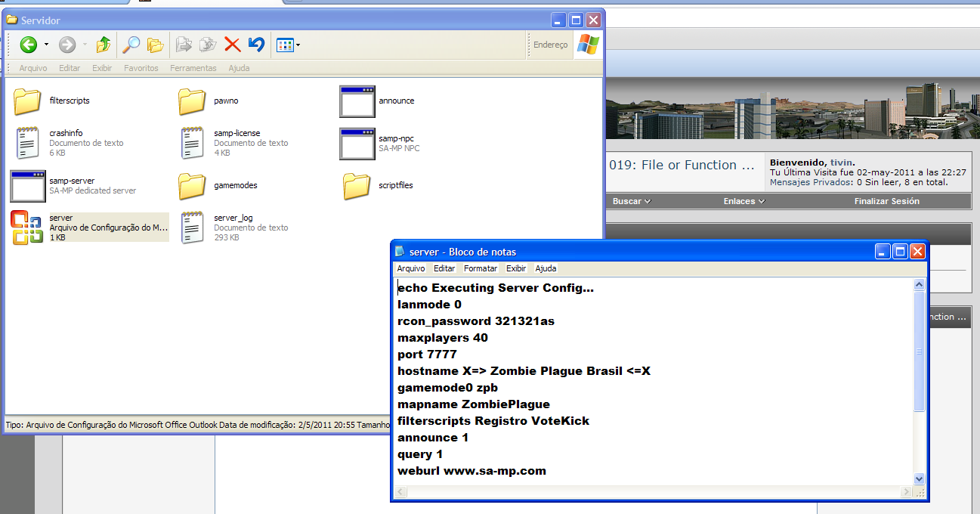Screen dimensions: 980x514
Task: Click Notepad scrollbar up arrow
Action: [919, 285]
